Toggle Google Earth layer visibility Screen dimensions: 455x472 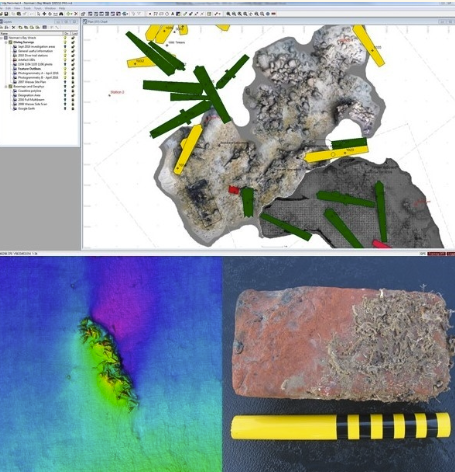[65, 108]
